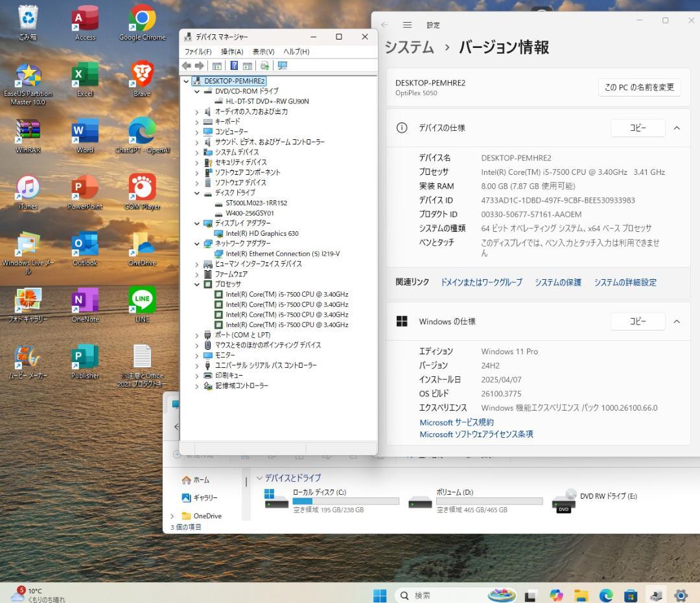Launch Microsoft Edge from the taskbar
Screen dimensions: 700x603
point(606,595)
